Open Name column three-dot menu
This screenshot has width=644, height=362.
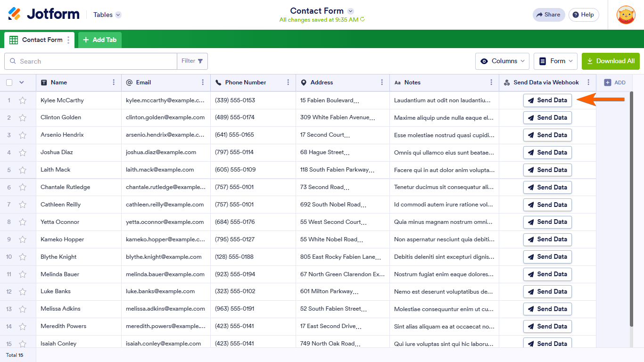click(x=114, y=82)
